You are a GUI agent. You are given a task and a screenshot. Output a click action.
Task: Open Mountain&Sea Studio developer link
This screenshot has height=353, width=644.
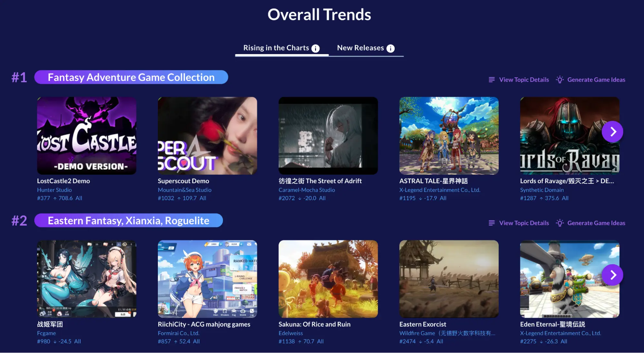pyautogui.click(x=185, y=190)
